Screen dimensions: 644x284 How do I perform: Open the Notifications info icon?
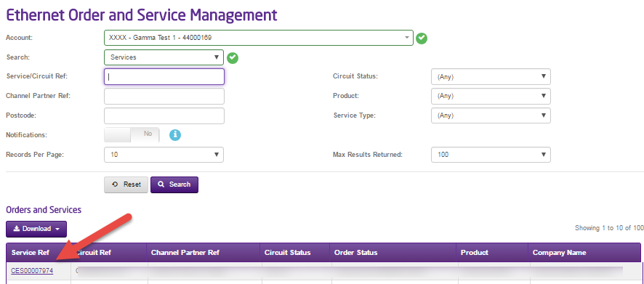coord(175,135)
